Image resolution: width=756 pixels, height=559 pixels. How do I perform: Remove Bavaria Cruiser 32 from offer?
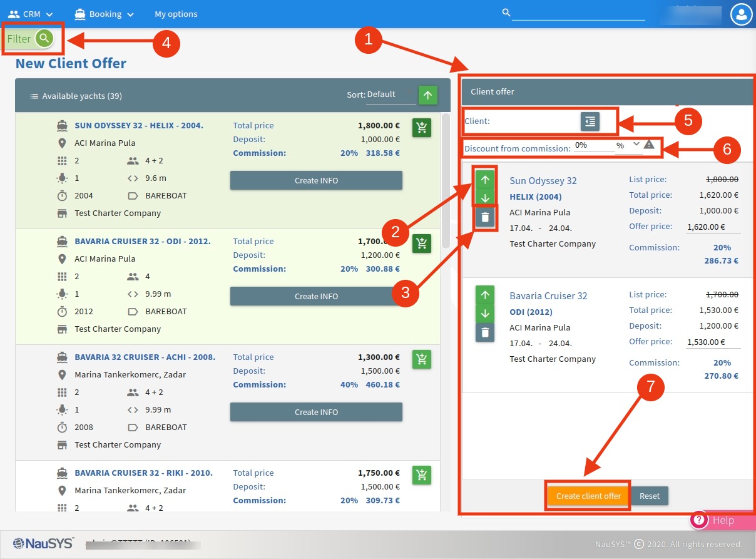485,332
